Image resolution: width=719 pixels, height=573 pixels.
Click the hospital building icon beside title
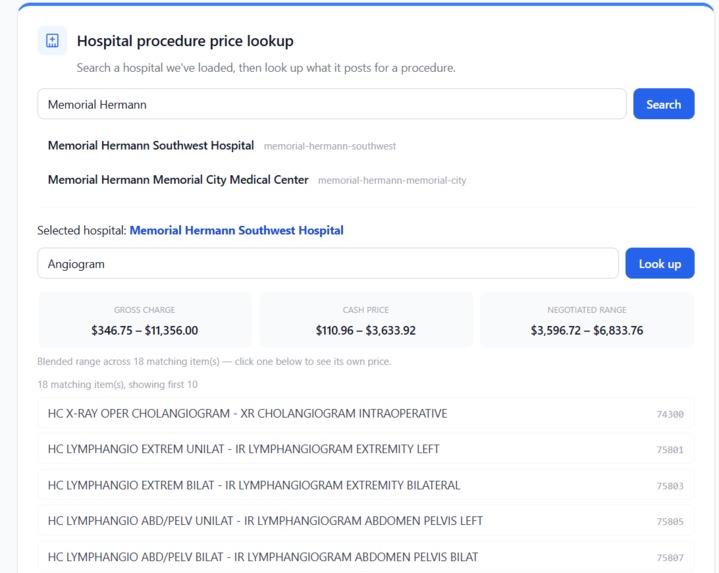point(52,41)
